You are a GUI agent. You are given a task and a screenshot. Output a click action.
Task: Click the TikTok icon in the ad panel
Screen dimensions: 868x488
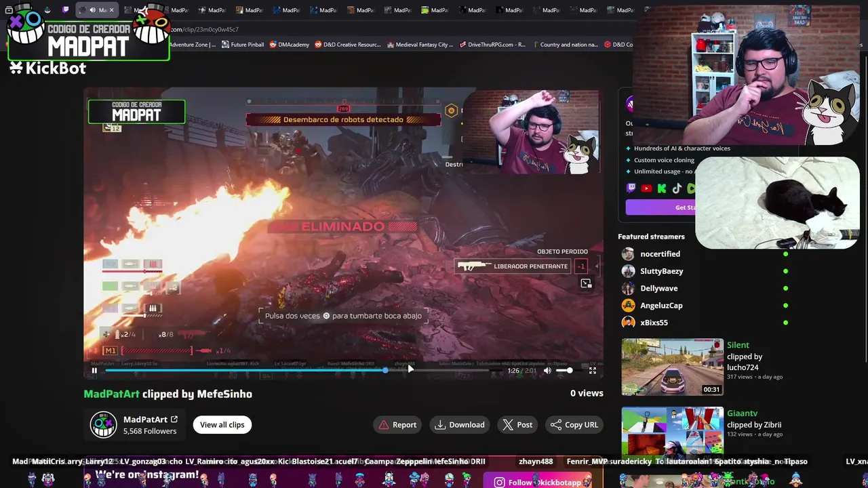click(x=677, y=189)
